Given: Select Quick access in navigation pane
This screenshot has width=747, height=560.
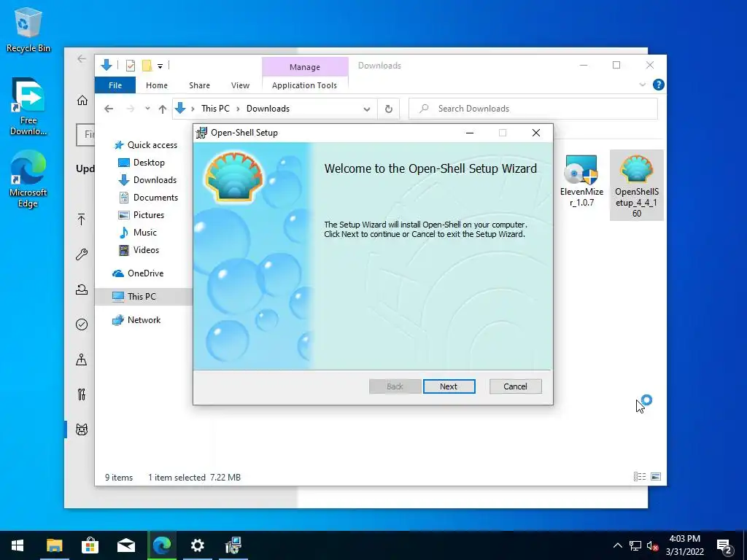Looking at the screenshot, I should pyautogui.click(x=145, y=145).
